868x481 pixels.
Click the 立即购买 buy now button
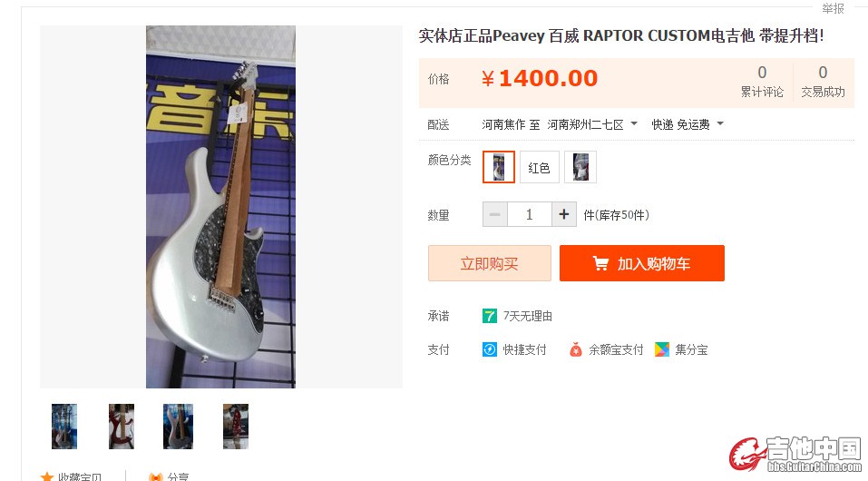(490, 263)
